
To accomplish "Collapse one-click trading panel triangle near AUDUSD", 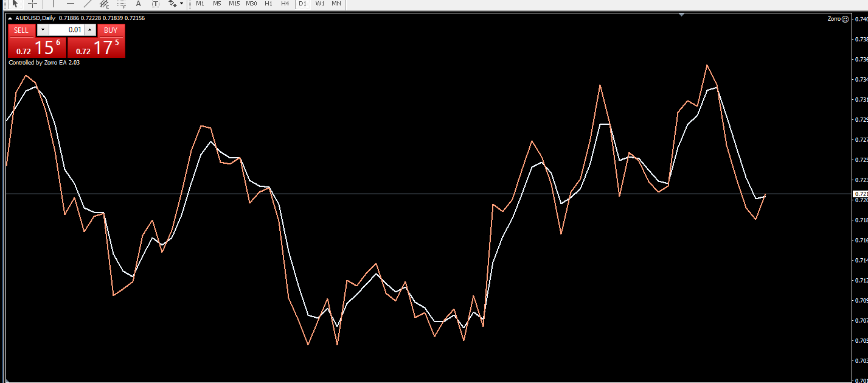I will pyautogui.click(x=10, y=18).
